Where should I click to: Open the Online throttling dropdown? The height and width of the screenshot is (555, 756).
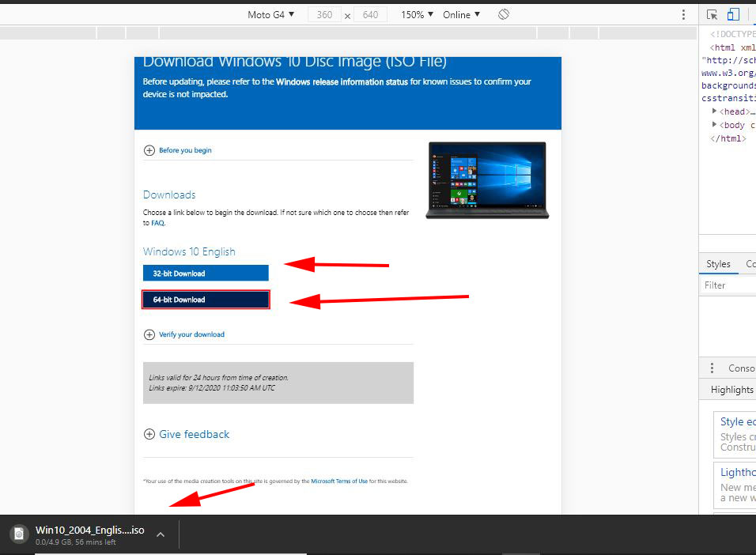(461, 14)
